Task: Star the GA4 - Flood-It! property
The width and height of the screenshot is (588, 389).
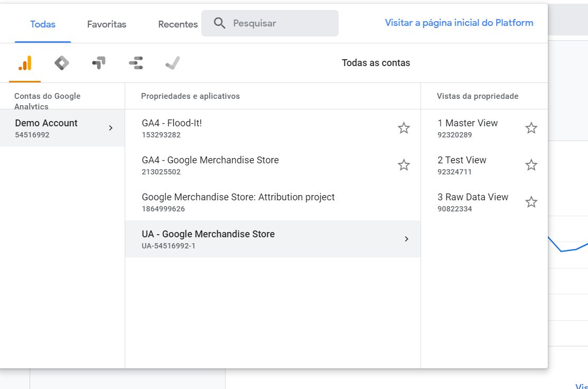Action: click(x=404, y=128)
